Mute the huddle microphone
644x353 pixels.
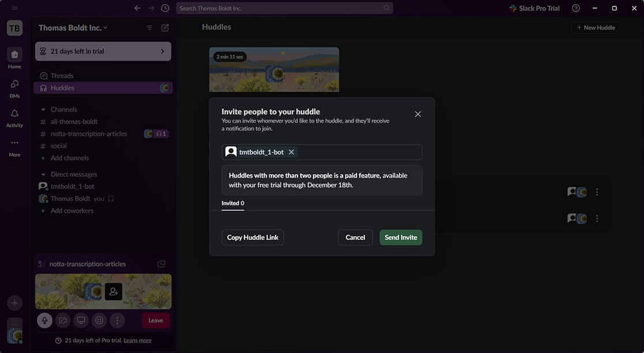[x=45, y=321]
